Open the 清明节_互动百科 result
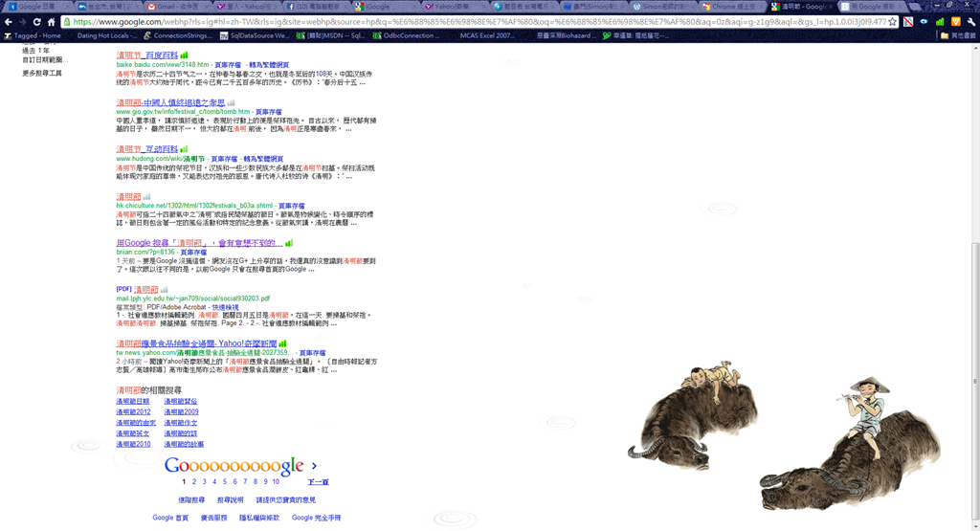Viewport: 980px width, 531px height. 146,149
